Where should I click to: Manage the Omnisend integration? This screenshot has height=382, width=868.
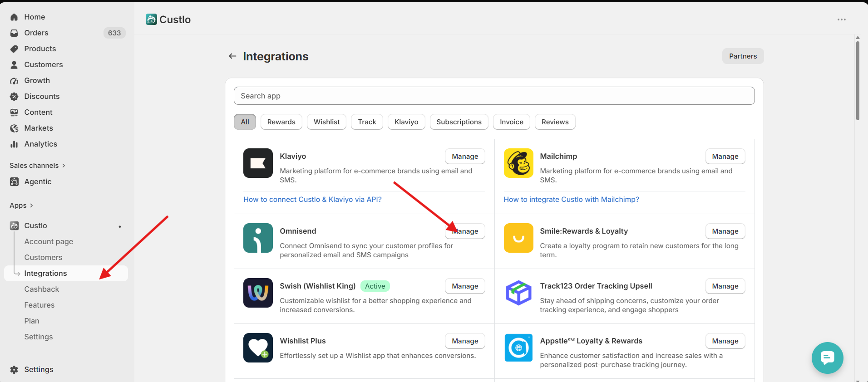465,231
